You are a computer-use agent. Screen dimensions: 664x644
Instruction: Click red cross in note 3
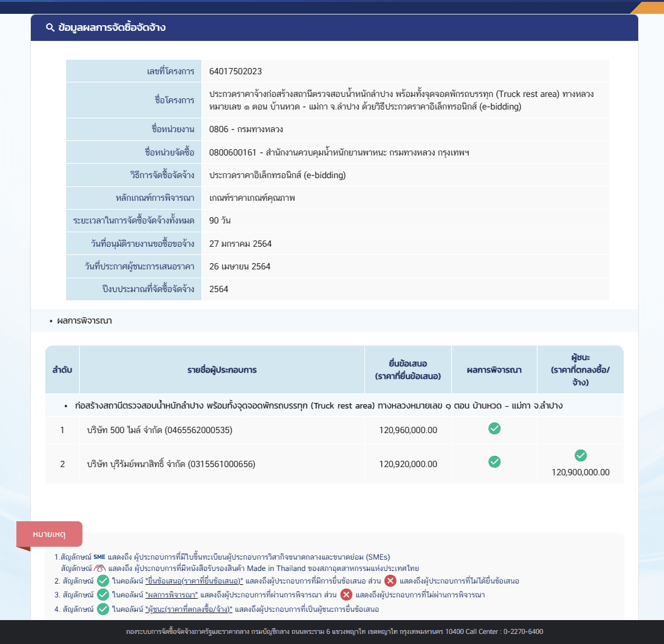pos(346,595)
